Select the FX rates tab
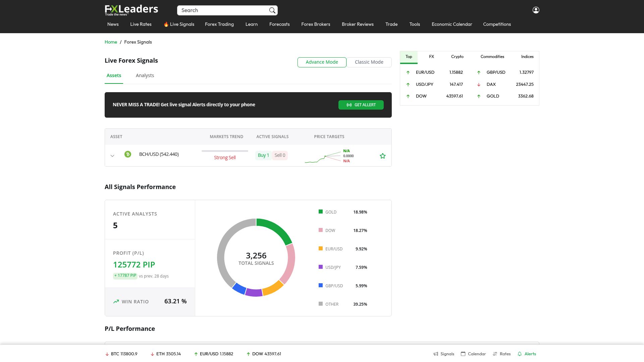The height and width of the screenshot is (362, 644). pos(432,57)
